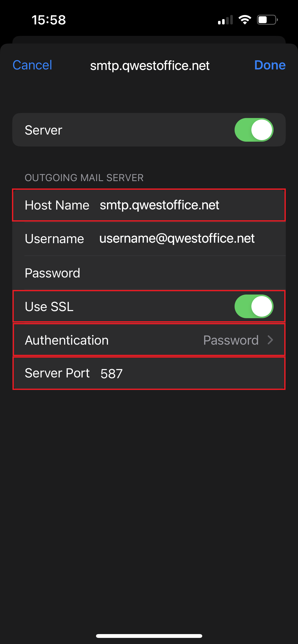This screenshot has height=644, width=298.
Task: Tap the home indicator bar
Action: (x=149, y=636)
